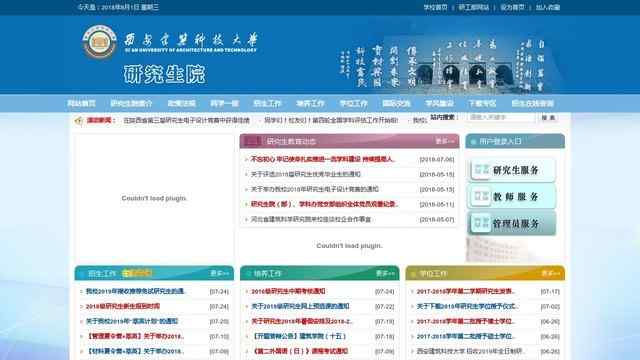Open 【开题答辩公告】建筑学院（十五）
The height and width of the screenshot is (360, 640).
tap(299, 336)
